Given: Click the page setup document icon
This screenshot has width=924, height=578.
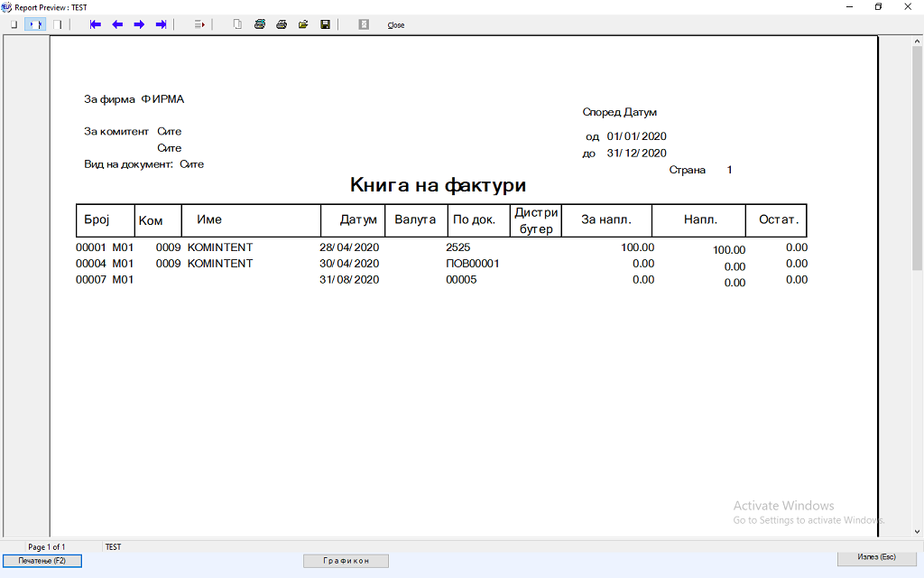Looking at the screenshot, I should click(237, 24).
